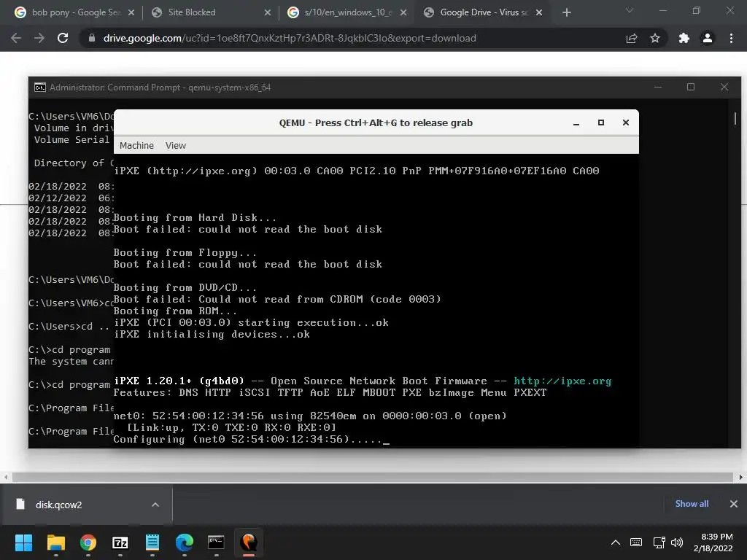Open Google Chrome from the taskbar
This screenshot has width=747, height=560.
pyautogui.click(x=88, y=542)
